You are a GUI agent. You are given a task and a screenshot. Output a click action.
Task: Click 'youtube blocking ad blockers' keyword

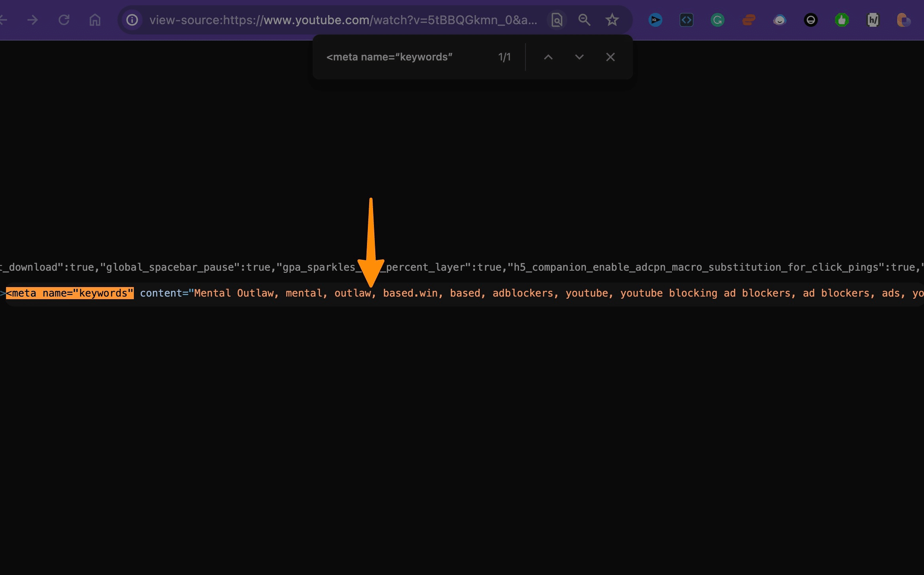[706, 293]
